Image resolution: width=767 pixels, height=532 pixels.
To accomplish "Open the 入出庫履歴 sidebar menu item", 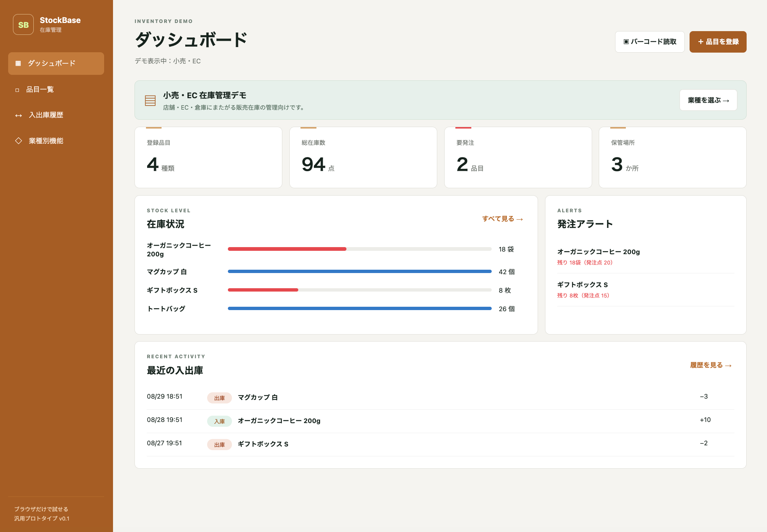I will coord(56,115).
